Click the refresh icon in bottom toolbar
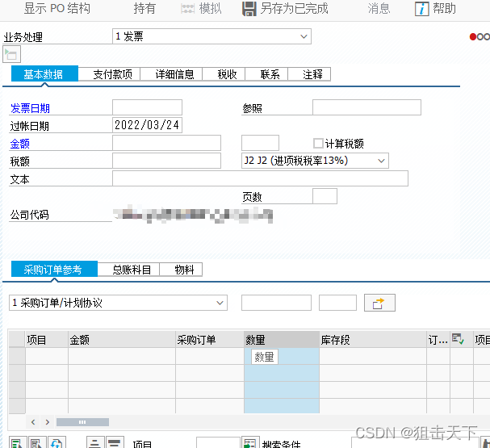 57,442
